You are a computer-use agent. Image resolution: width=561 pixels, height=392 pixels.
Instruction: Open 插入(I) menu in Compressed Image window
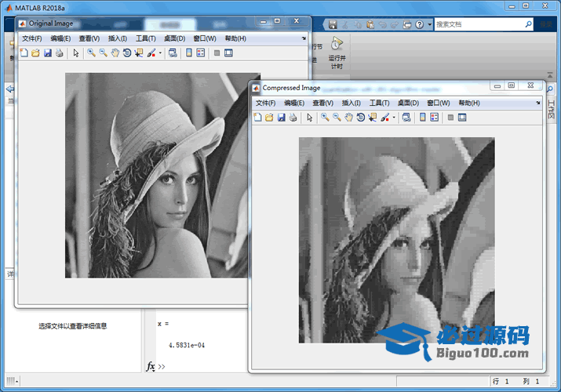351,103
